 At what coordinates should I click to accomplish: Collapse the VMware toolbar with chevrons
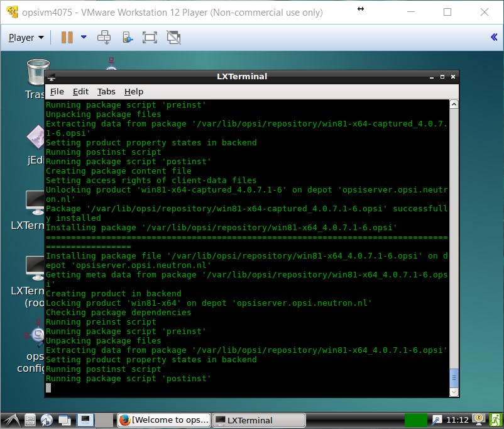tap(494, 37)
